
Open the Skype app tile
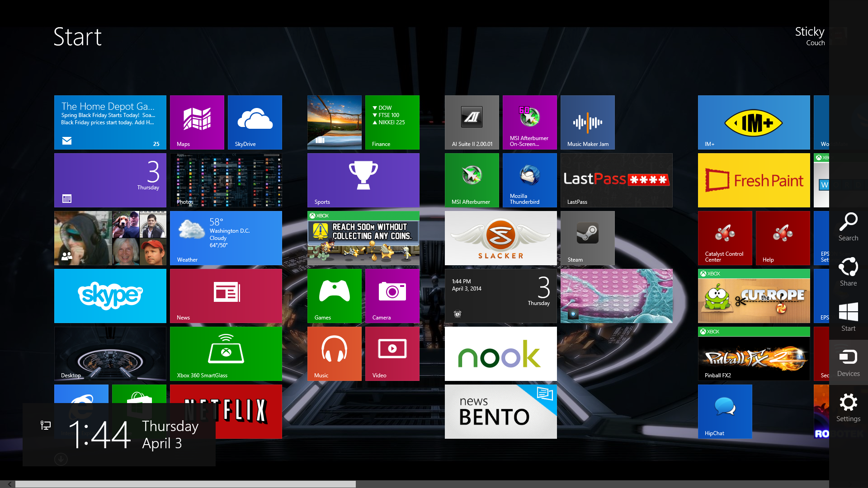coord(110,296)
